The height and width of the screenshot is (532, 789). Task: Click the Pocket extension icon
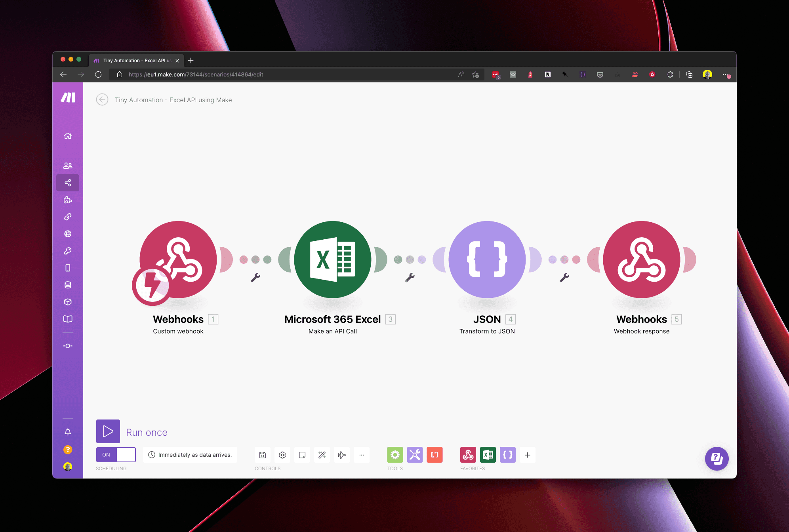coord(600,74)
